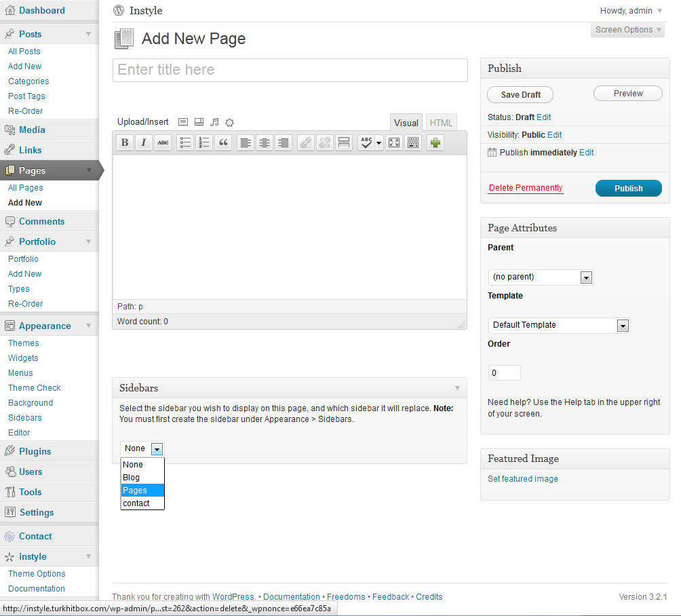Click Dashboard home icon in sidebar
The width and height of the screenshot is (681, 616).
(x=9, y=10)
